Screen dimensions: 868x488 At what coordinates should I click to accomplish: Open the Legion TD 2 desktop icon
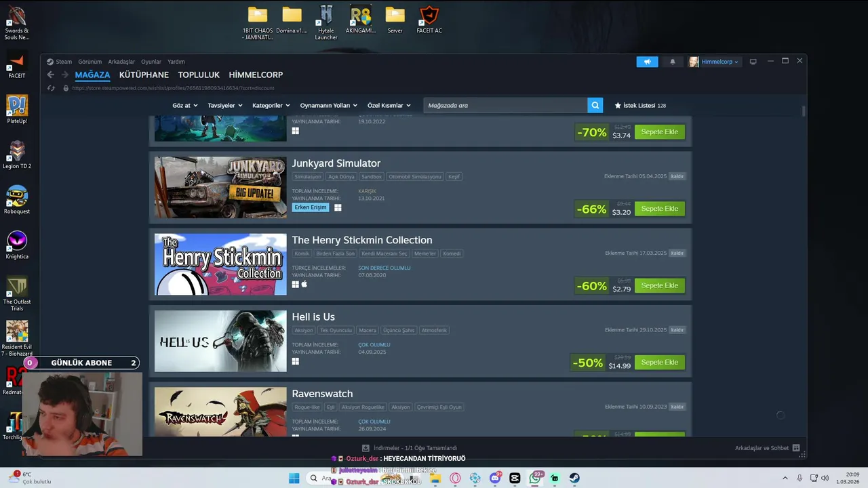pyautogui.click(x=17, y=155)
